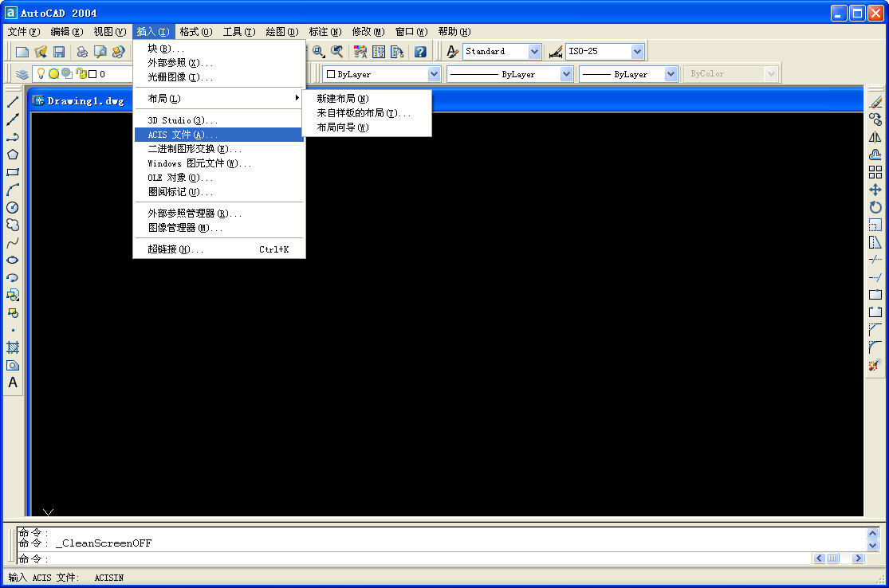Click command window scroll up arrow
This screenshot has width=889, height=588.
[x=872, y=533]
